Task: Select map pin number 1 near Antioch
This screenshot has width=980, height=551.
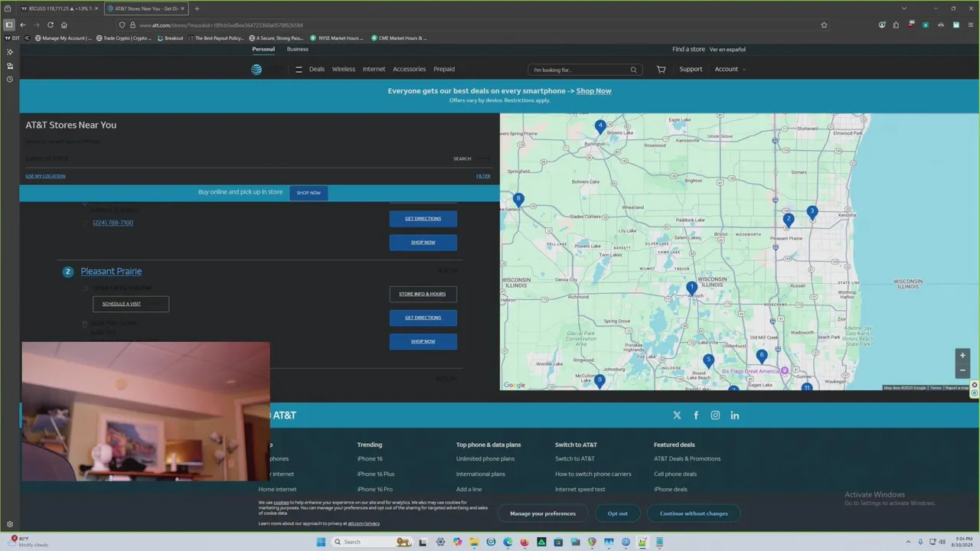Action: [691, 289]
